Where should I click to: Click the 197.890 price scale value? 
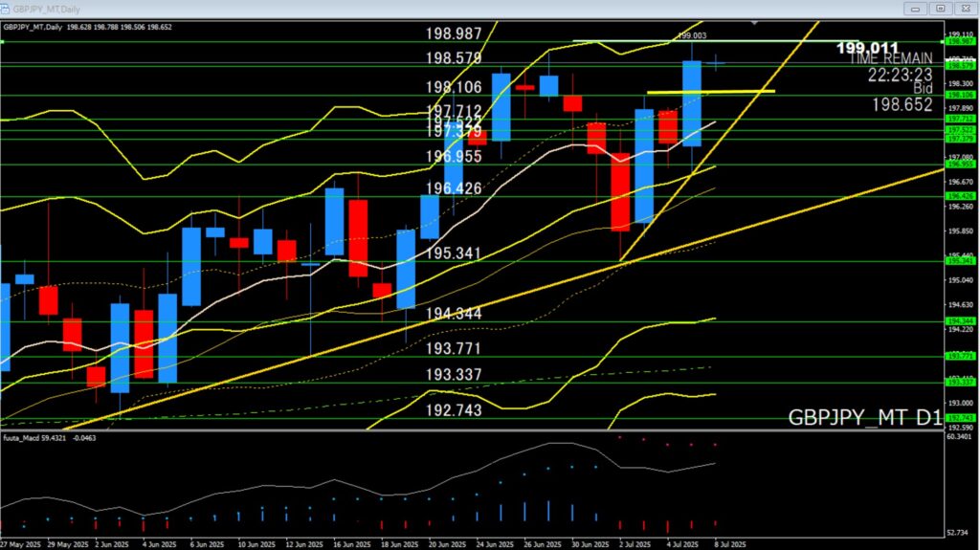(x=961, y=108)
